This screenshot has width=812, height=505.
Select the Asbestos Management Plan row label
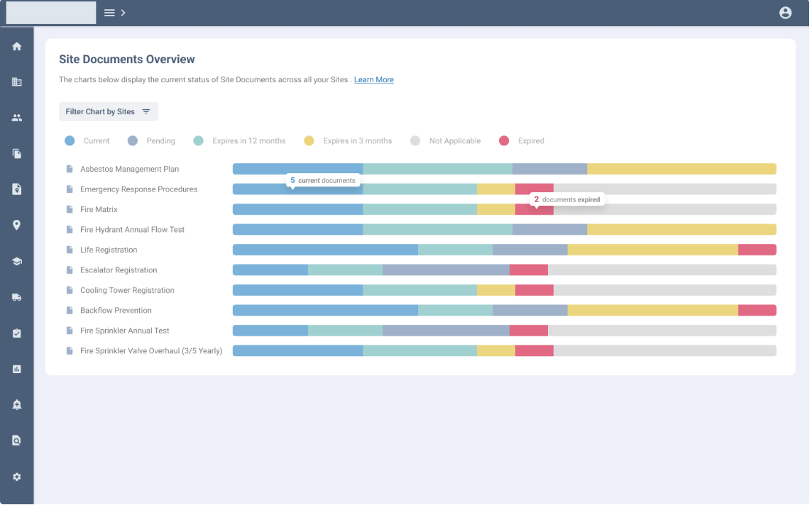[129, 170]
